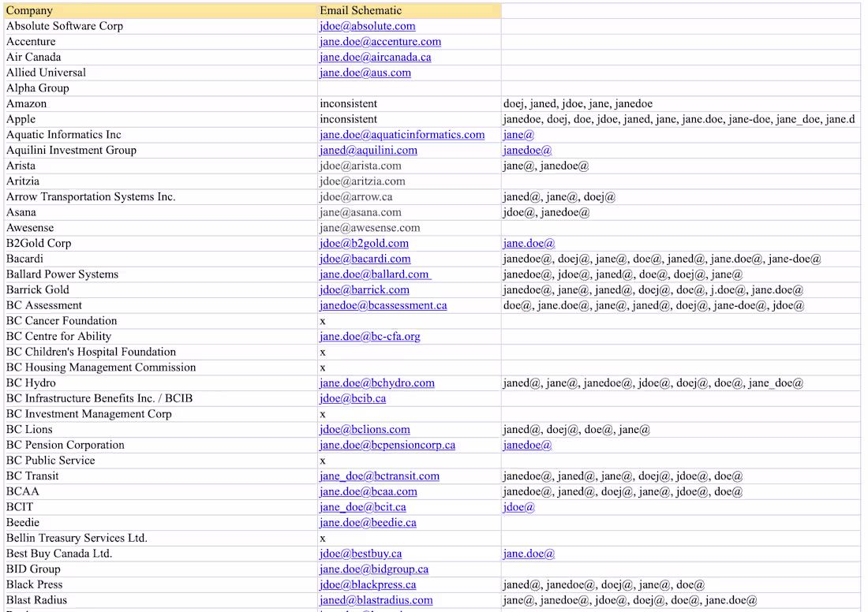Viewport: 868px width, 612px height.
Task: Select the Company column header cell
Action: pos(158,10)
